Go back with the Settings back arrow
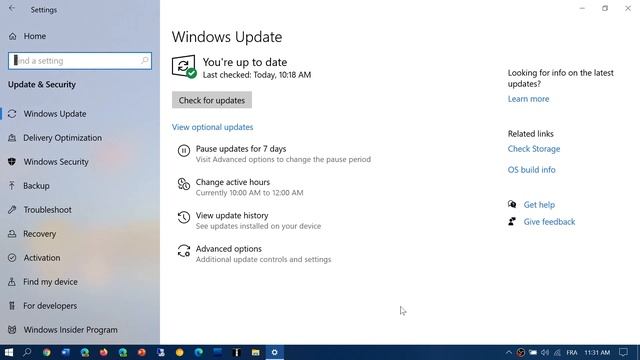The width and height of the screenshot is (640, 360). click(x=12, y=9)
